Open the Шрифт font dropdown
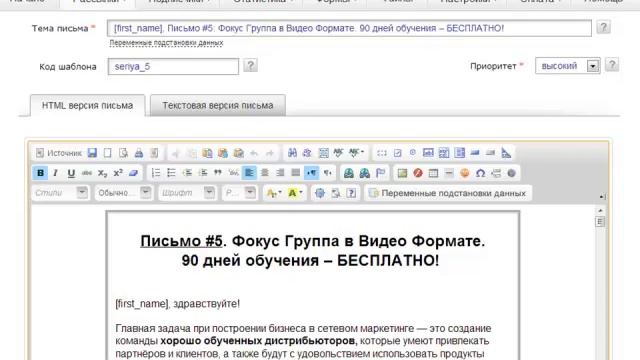Screen dimensions: 640x360 point(187,193)
